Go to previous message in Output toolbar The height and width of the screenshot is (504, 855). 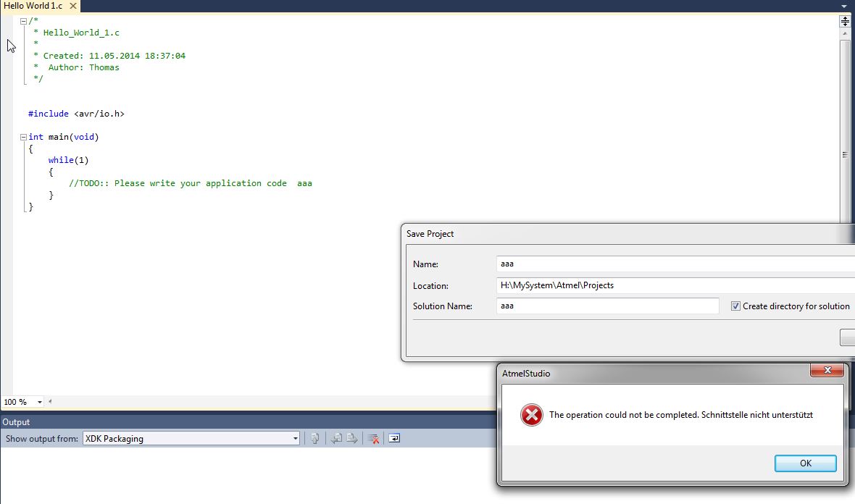336,438
